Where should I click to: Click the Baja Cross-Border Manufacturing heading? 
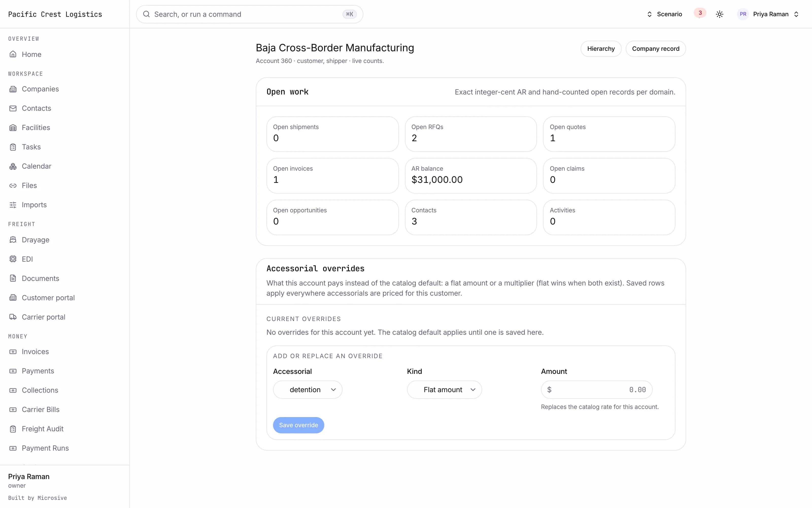pos(335,48)
